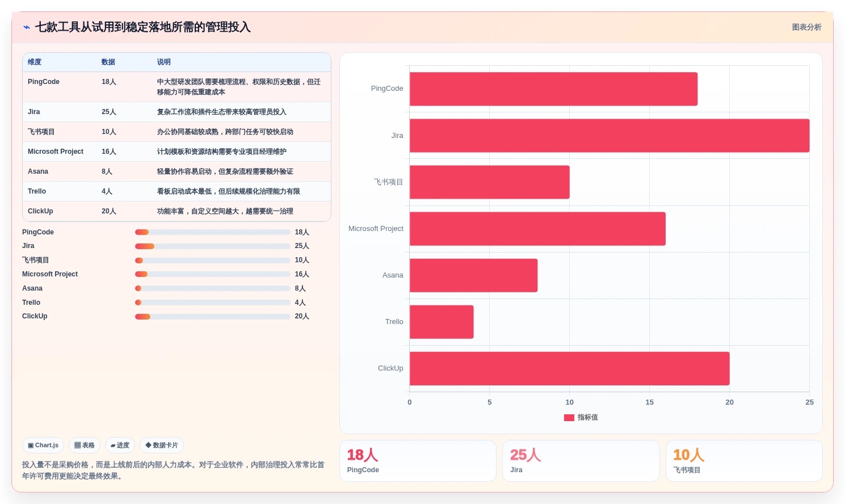
Task: Click the PingCode progress bar
Action: 213,232
